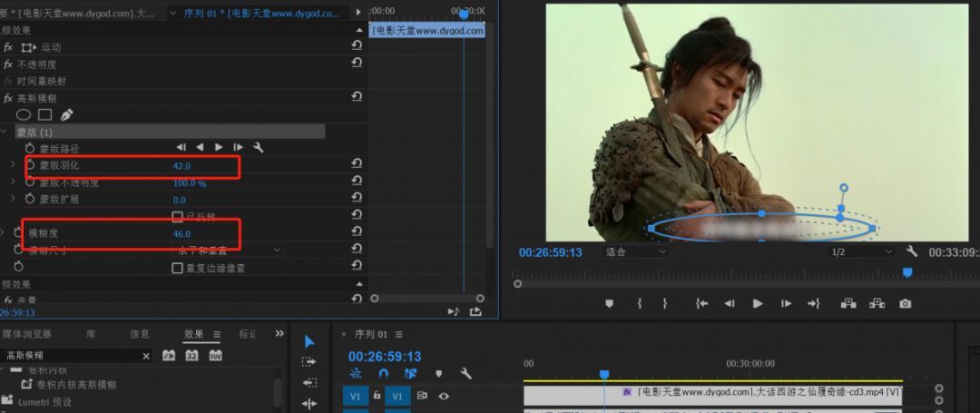Open program monitor wrench settings
This screenshot has width=980, height=413.
911,251
